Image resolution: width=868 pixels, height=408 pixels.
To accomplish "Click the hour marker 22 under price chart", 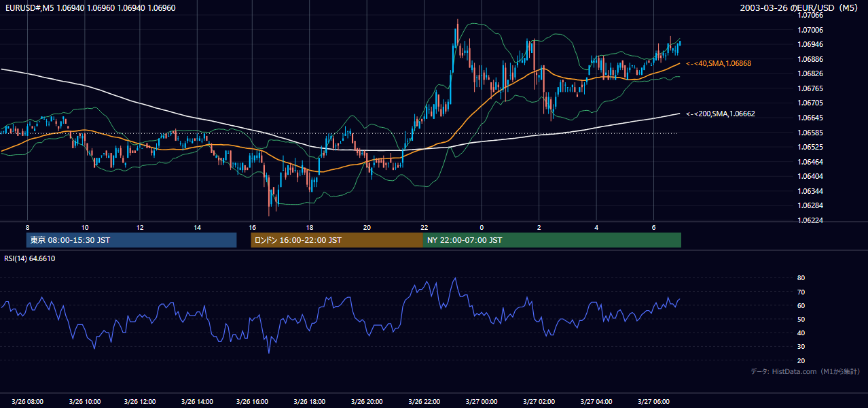I will tap(424, 227).
